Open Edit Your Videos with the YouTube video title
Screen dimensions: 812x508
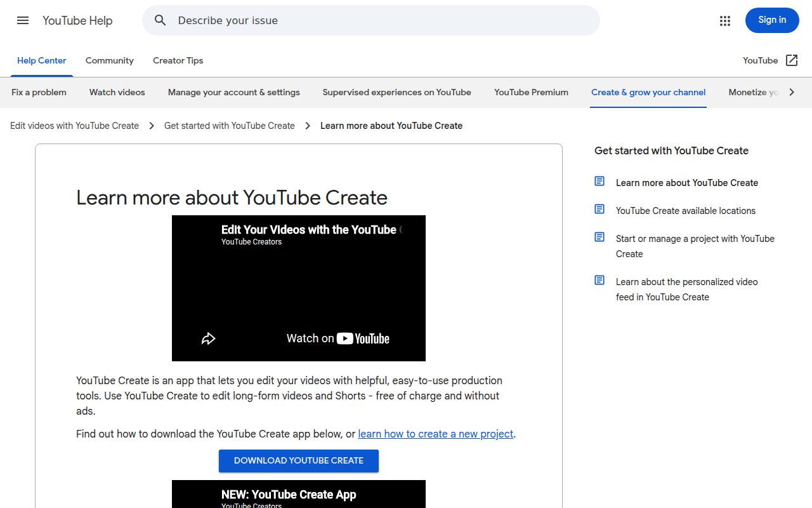(311, 230)
